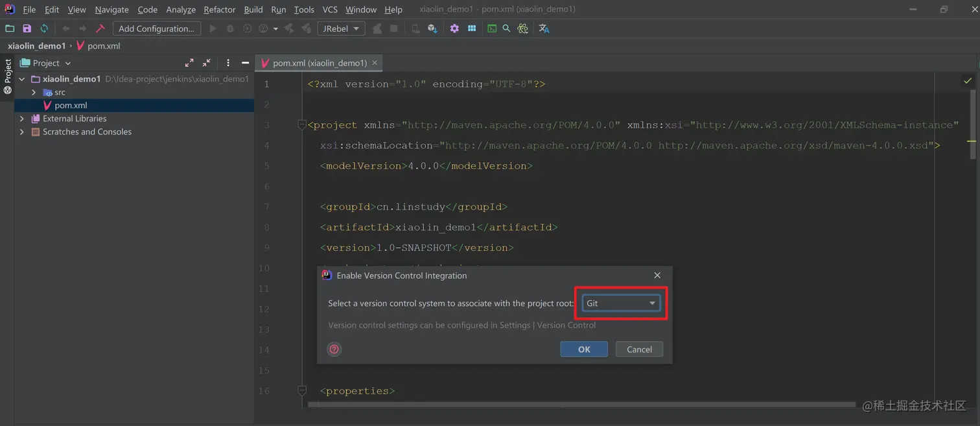Viewport: 980px width, 426px height.
Task: Click the Run with Coverage icon
Action: point(247,29)
